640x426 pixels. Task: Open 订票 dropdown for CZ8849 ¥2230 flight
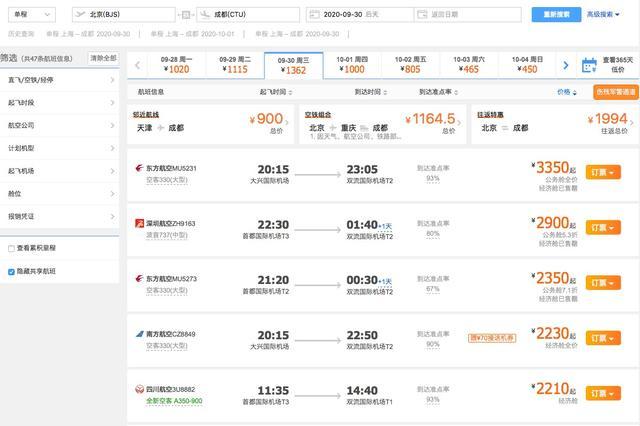(x=603, y=338)
